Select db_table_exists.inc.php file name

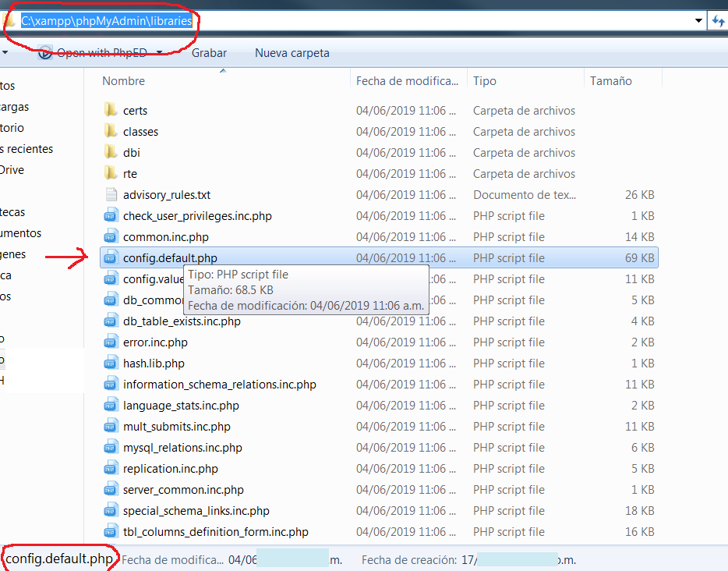182,321
